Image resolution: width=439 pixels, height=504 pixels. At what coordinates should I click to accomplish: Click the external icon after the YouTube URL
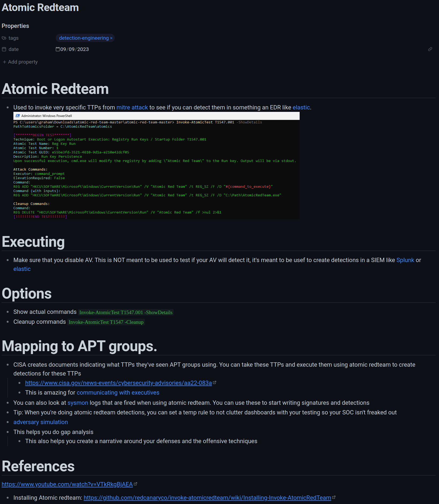coord(135,484)
